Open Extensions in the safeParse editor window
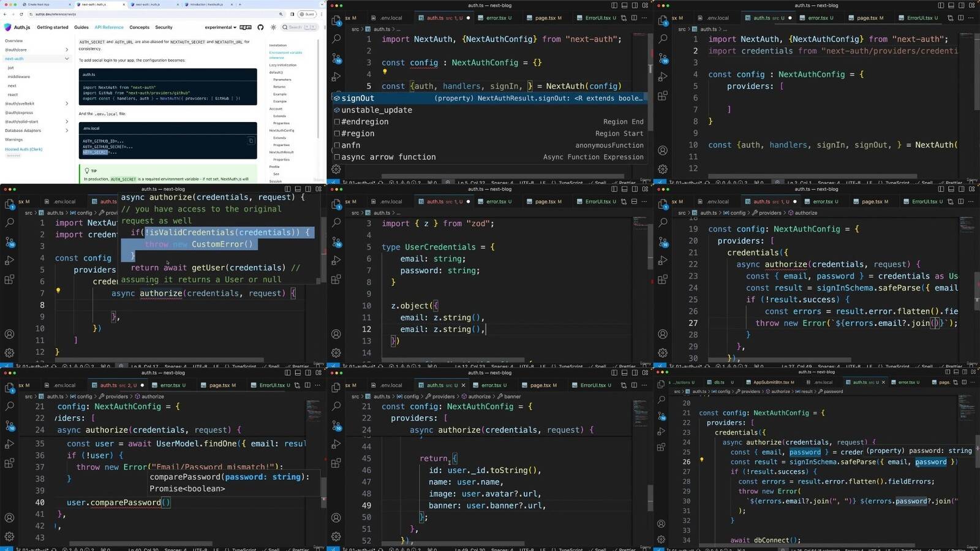Viewport: 980px width, 551px height. [663, 279]
